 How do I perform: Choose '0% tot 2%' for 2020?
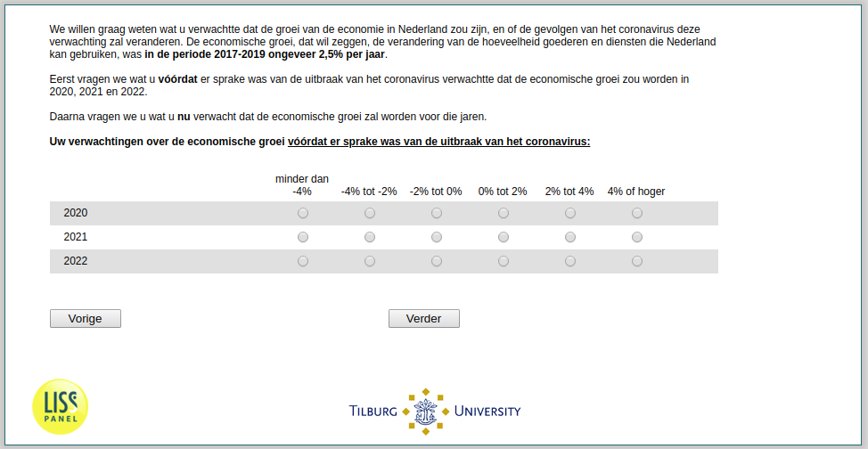click(x=504, y=213)
